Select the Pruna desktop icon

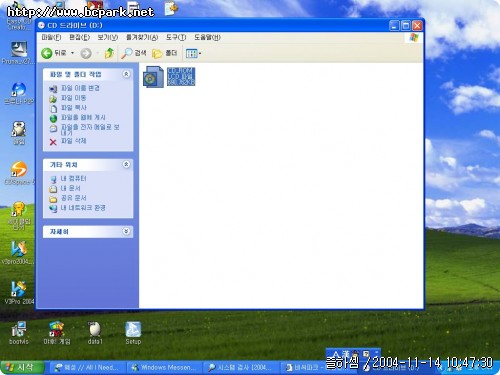pyautogui.click(x=18, y=53)
